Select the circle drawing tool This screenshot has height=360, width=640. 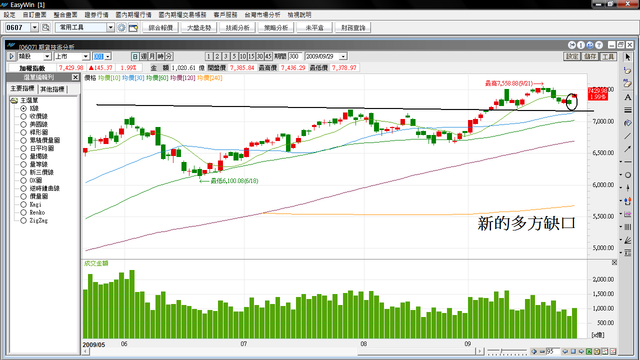click(x=628, y=175)
